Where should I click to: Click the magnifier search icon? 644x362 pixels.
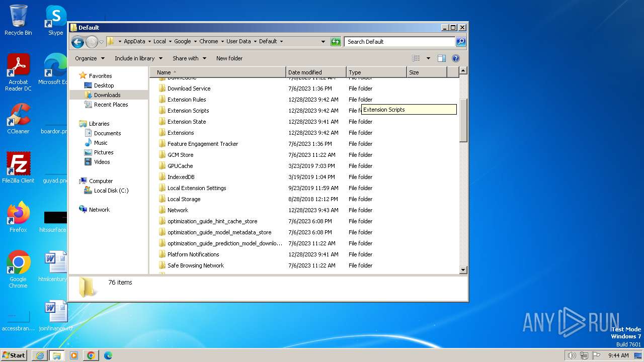(x=461, y=42)
